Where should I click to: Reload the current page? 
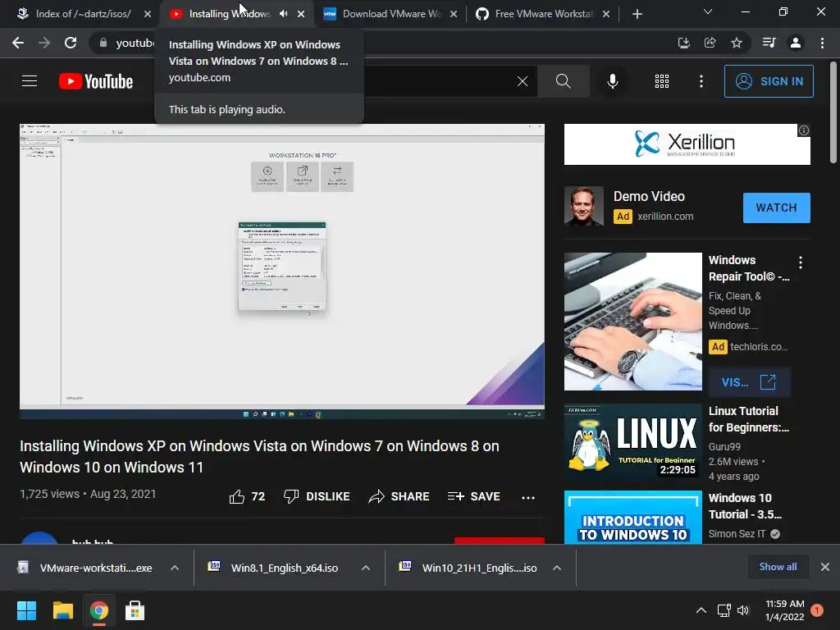[71, 43]
